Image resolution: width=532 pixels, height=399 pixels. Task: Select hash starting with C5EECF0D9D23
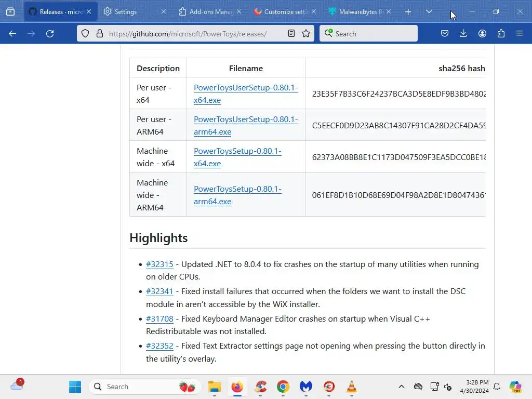(x=398, y=126)
